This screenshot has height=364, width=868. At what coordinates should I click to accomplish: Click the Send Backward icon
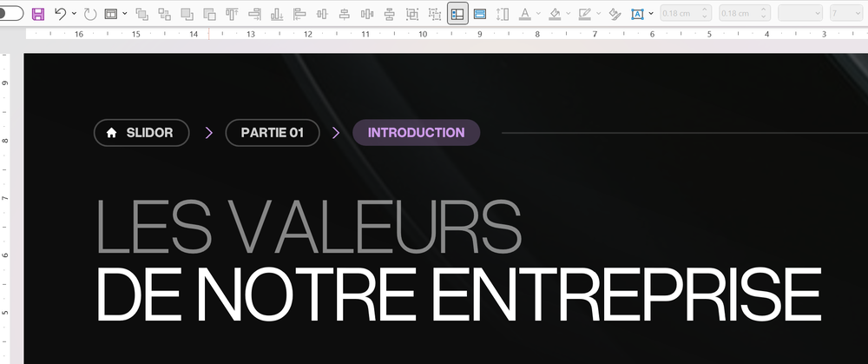point(187,14)
